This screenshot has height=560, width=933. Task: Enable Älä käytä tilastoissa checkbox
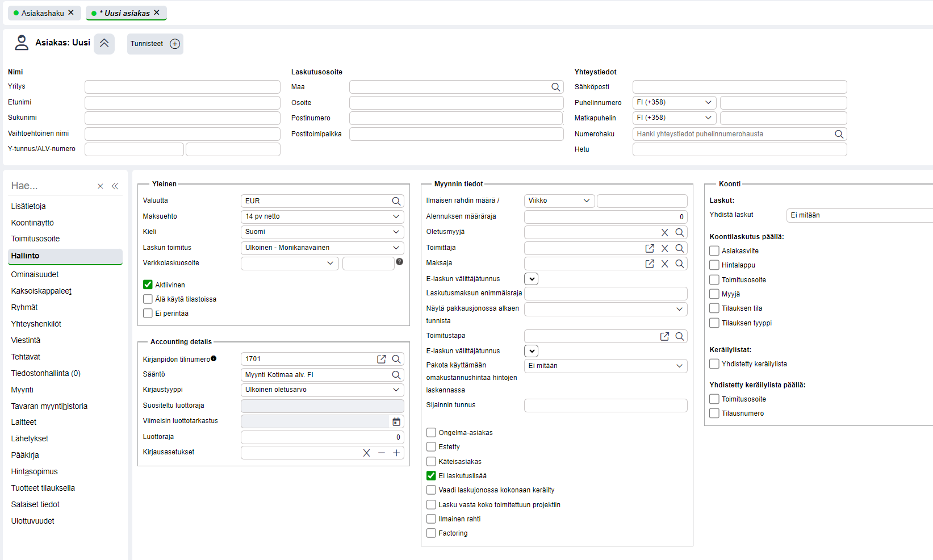point(148,299)
